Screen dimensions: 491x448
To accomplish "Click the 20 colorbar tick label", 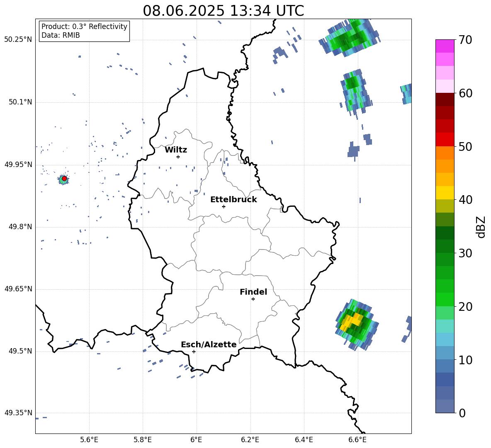I will click(465, 307).
